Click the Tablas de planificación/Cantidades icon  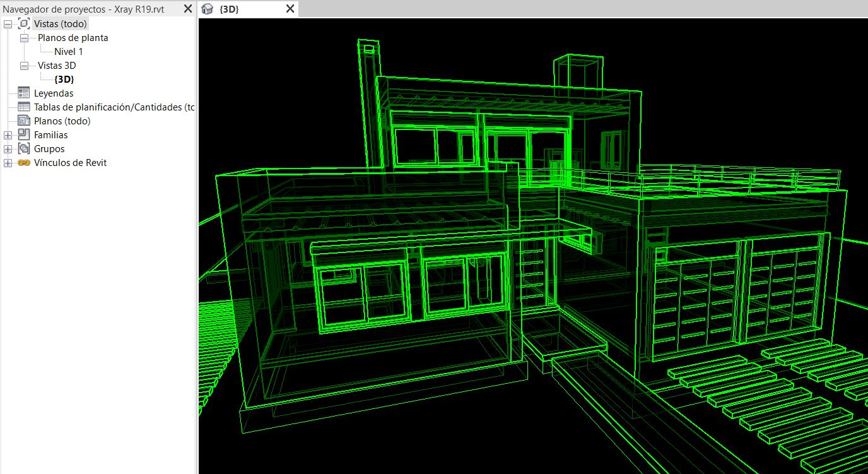click(23, 107)
